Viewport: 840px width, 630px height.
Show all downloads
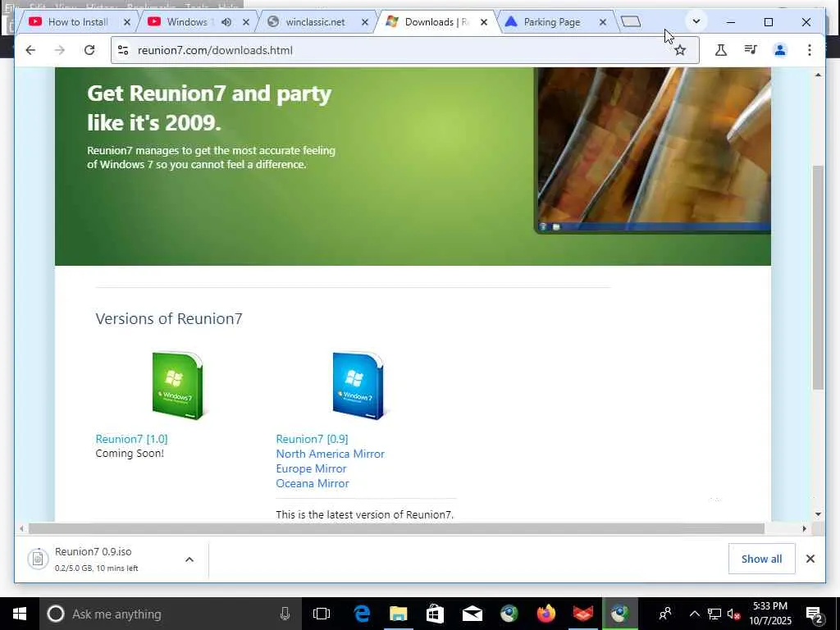tap(761, 559)
